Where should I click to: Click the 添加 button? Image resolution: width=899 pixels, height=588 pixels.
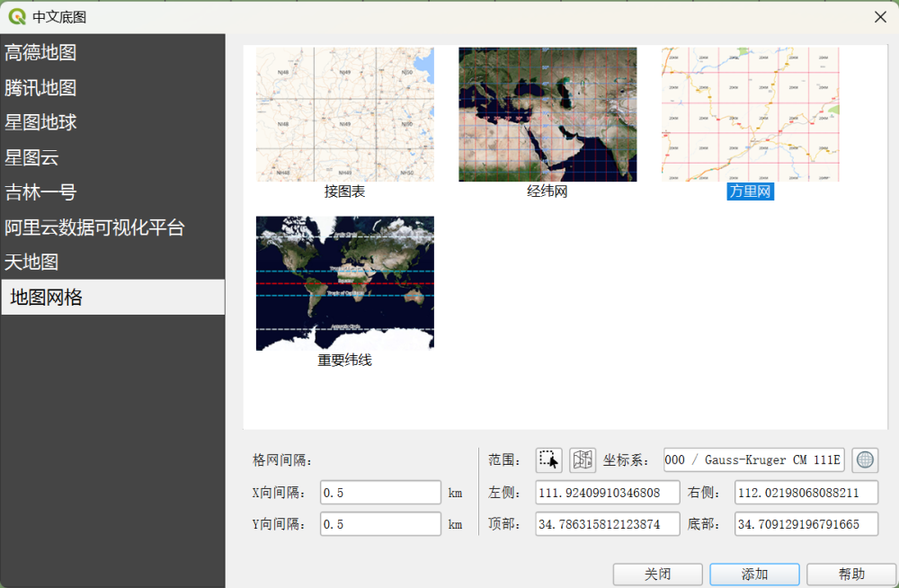pos(754,575)
